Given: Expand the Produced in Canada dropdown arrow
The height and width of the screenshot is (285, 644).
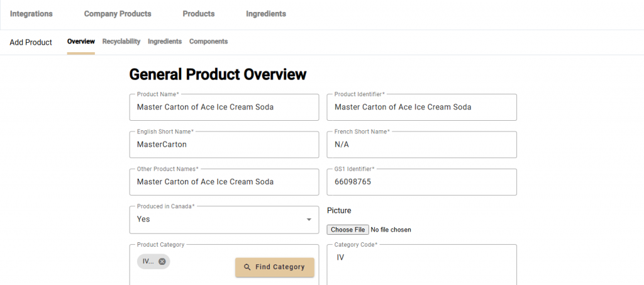Looking at the screenshot, I should [309, 220].
